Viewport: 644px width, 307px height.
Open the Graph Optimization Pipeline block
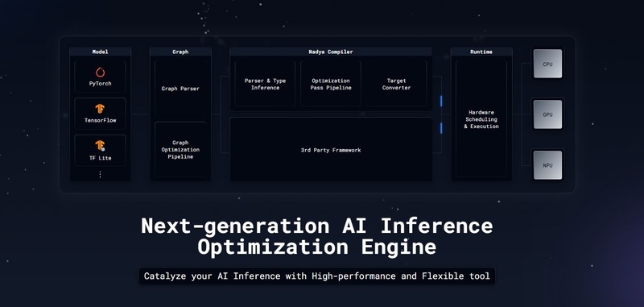coord(180,150)
